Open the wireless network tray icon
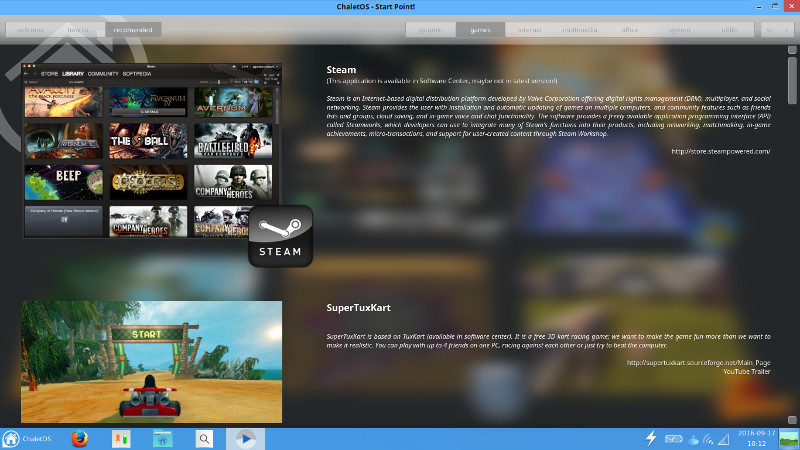The image size is (800, 450). [x=708, y=439]
